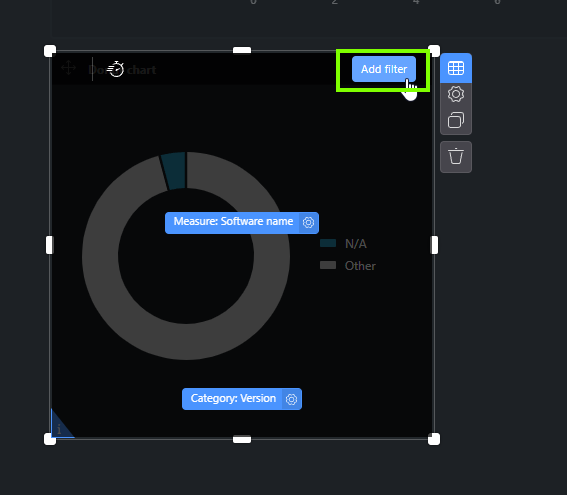
Task: Click the Other legend color swatch
Action: tap(328, 265)
